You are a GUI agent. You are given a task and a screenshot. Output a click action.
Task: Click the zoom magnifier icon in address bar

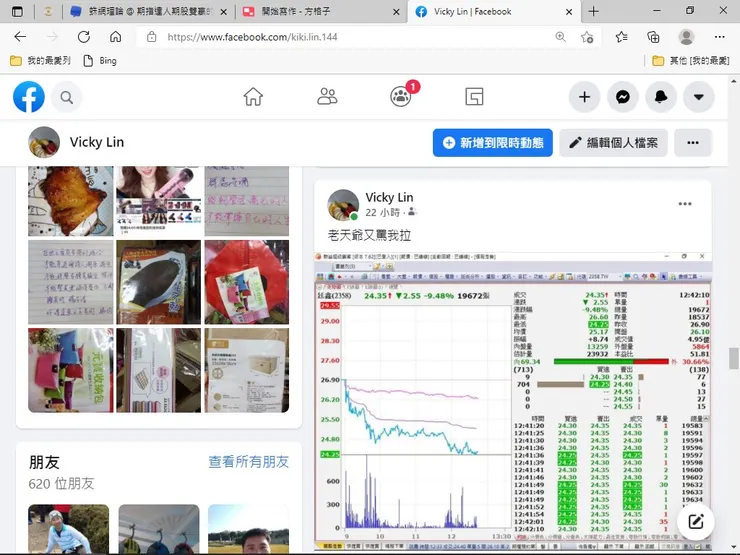(560, 37)
